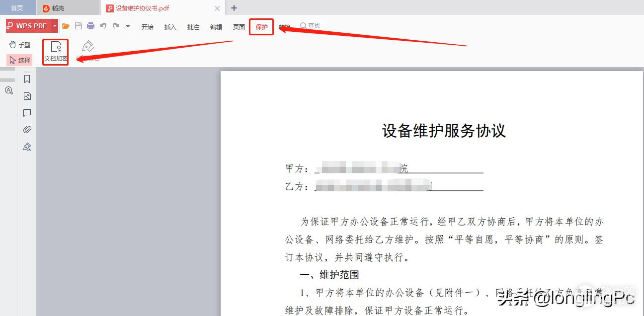Click the new tab plus button
Screen dimensions: 644x316
235,8
